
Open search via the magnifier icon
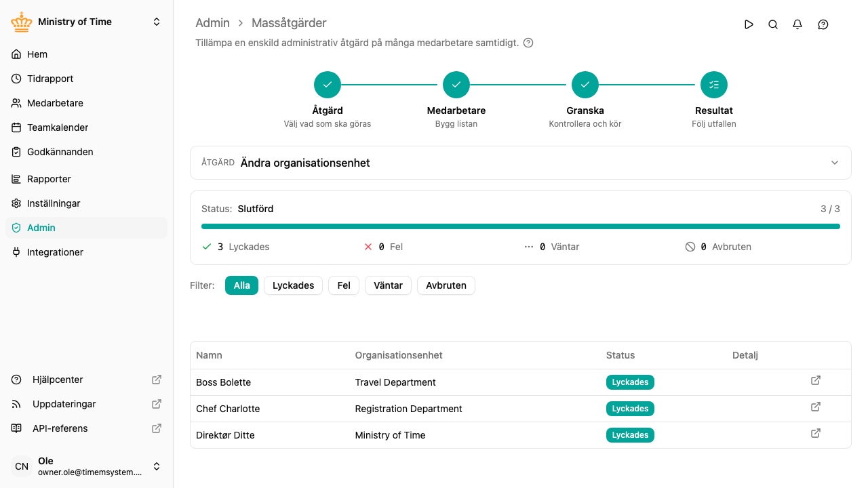click(x=773, y=24)
